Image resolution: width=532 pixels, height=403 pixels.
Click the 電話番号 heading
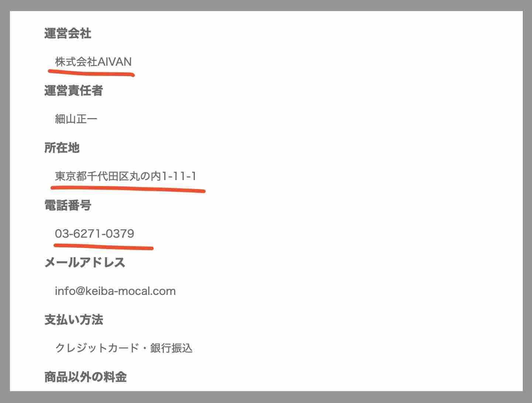coord(68,205)
